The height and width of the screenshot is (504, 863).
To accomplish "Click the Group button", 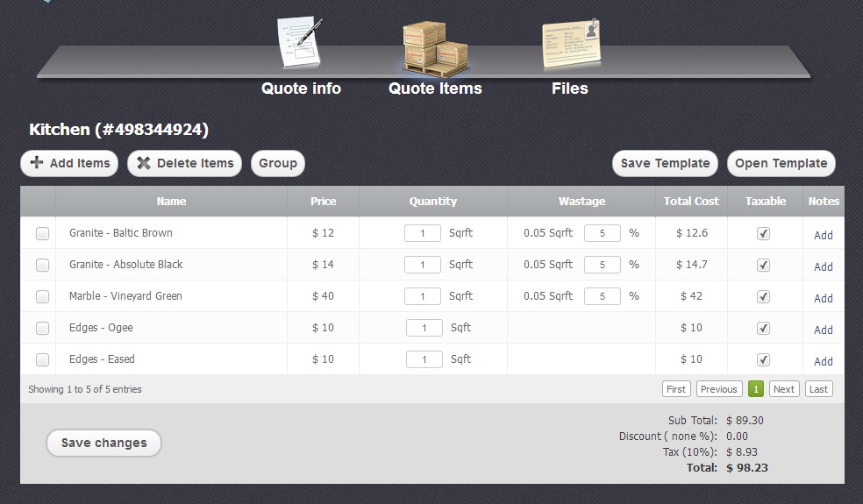I will pyautogui.click(x=278, y=163).
